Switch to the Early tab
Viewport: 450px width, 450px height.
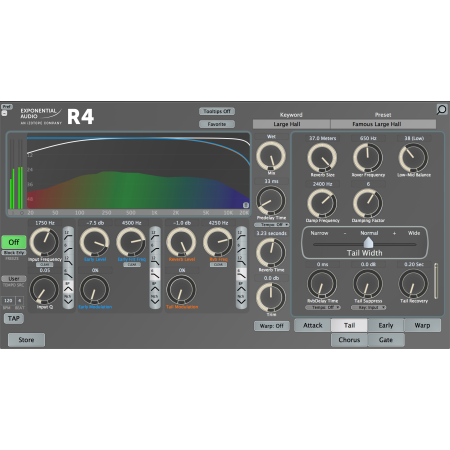(x=386, y=325)
